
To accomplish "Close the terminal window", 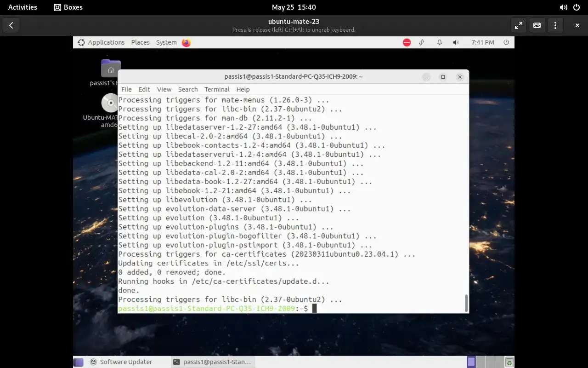I will pyautogui.click(x=459, y=77).
